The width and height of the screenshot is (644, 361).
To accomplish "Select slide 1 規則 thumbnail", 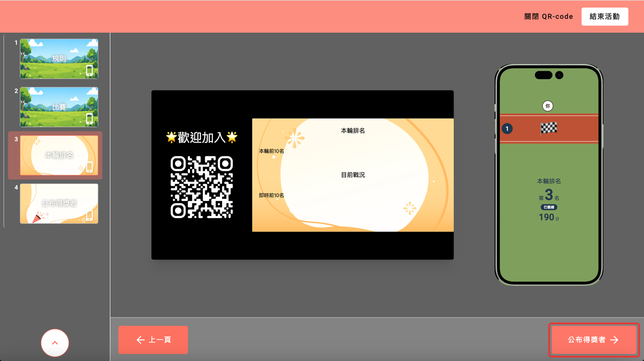I will 59,59.
